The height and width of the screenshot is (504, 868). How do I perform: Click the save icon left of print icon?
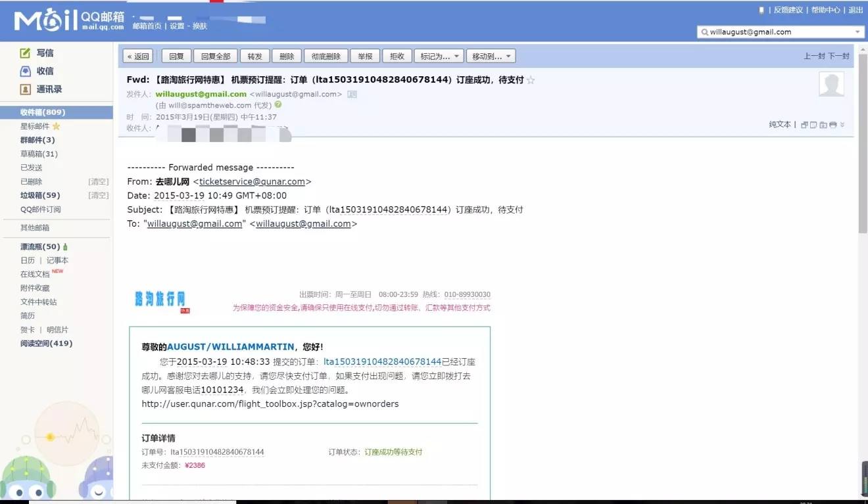[x=823, y=125]
